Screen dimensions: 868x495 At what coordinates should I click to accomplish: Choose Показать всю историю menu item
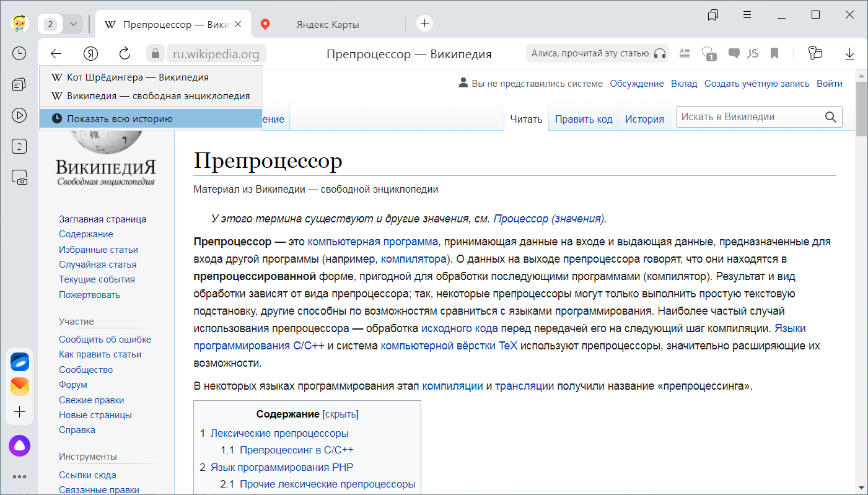click(151, 118)
